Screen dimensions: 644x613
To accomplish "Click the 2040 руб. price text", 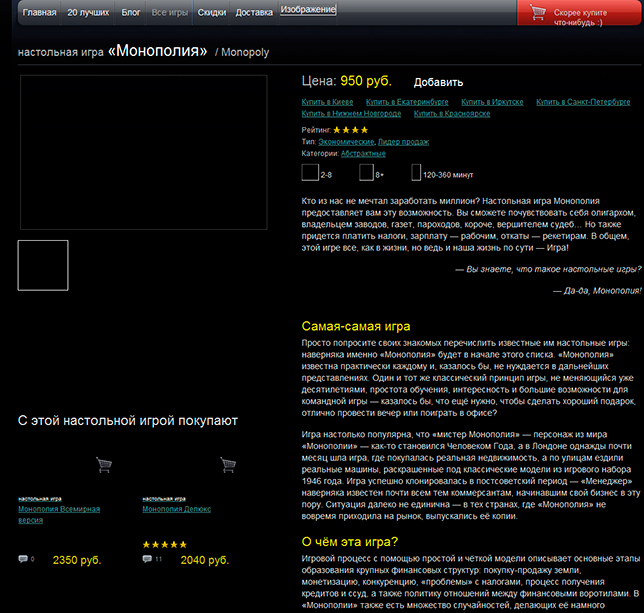I will (x=205, y=560).
